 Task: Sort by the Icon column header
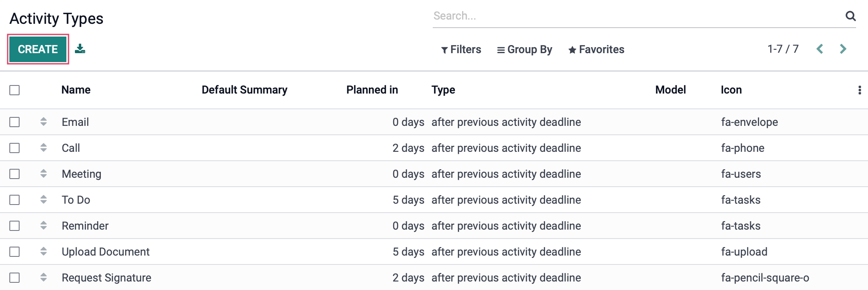(x=731, y=90)
